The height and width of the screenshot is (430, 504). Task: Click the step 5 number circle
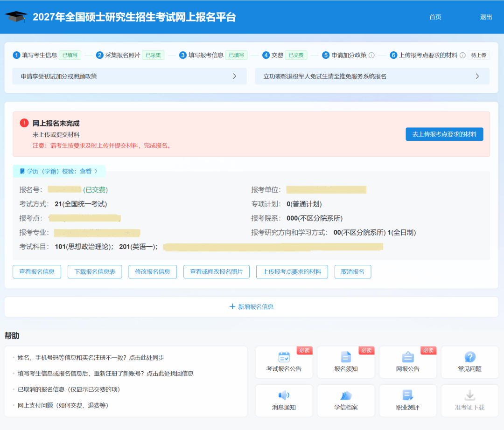point(326,55)
